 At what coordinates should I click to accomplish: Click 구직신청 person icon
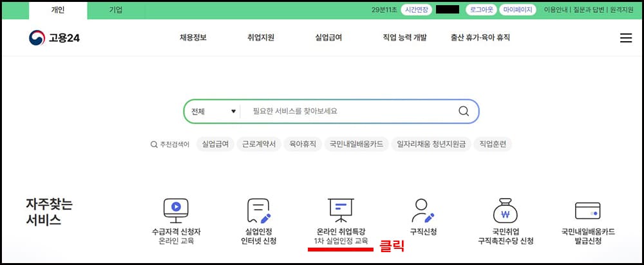click(422, 210)
